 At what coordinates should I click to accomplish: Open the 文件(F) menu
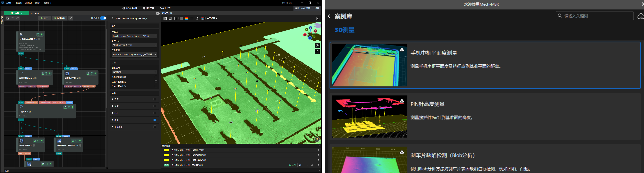[x=9, y=3]
